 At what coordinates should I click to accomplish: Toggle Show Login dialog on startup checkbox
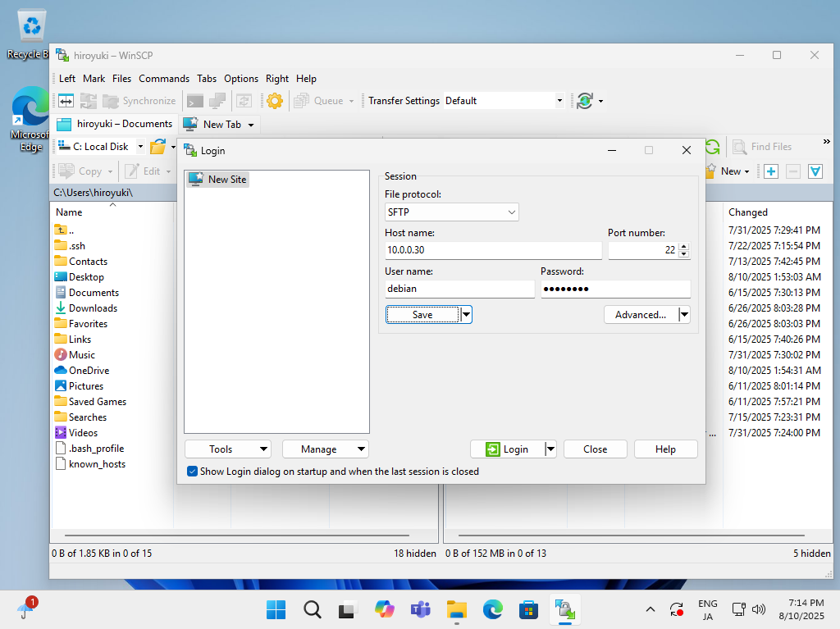[x=192, y=472]
